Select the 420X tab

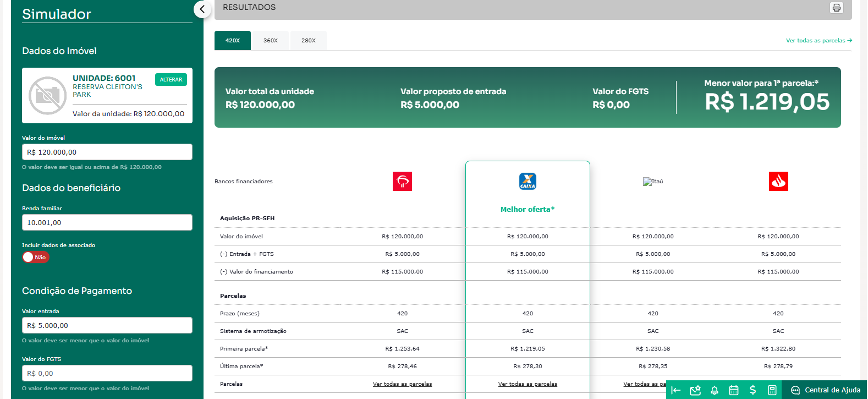(233, 41)
